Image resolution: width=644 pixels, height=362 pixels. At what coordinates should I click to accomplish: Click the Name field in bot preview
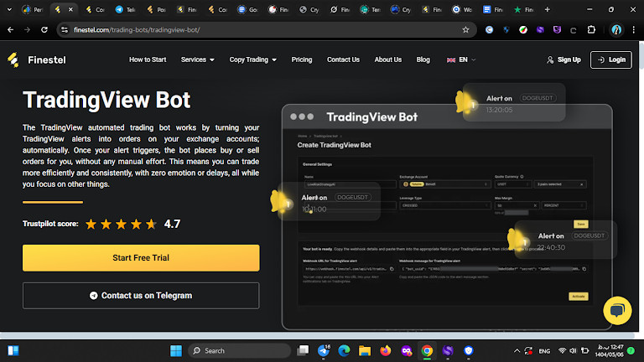click(350, 184)
